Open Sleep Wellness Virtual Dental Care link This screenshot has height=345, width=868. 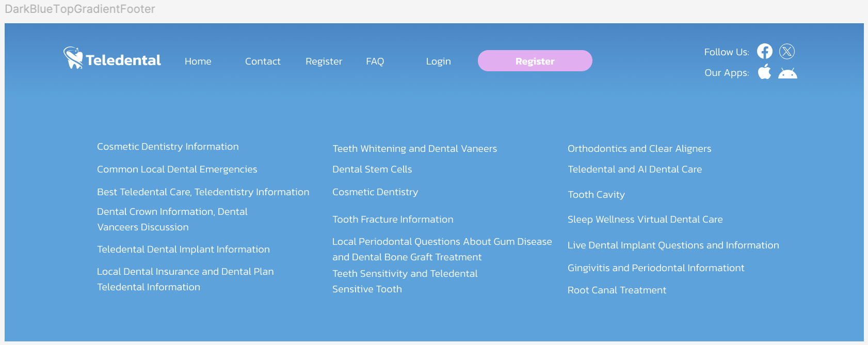(x=645, y=219)
